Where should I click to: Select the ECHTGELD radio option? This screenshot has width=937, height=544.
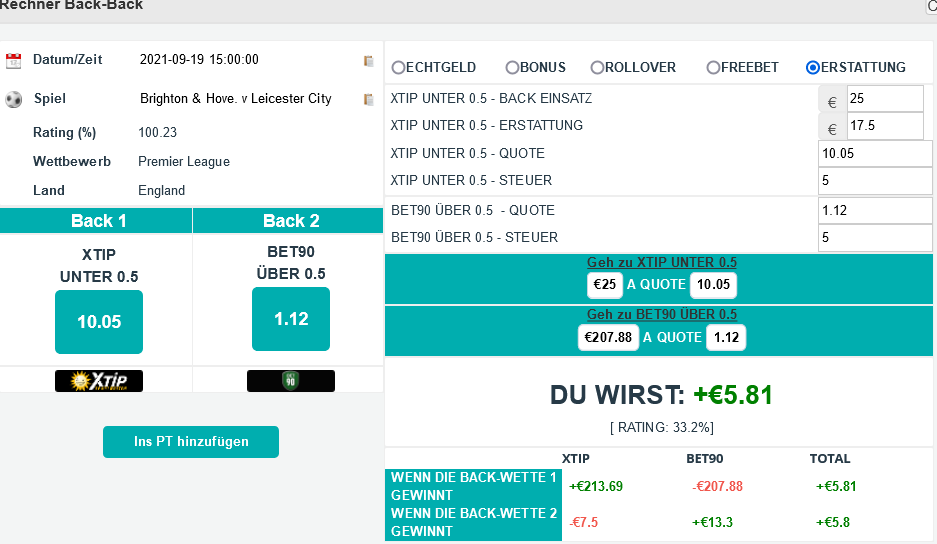click(x=398, y=68)
